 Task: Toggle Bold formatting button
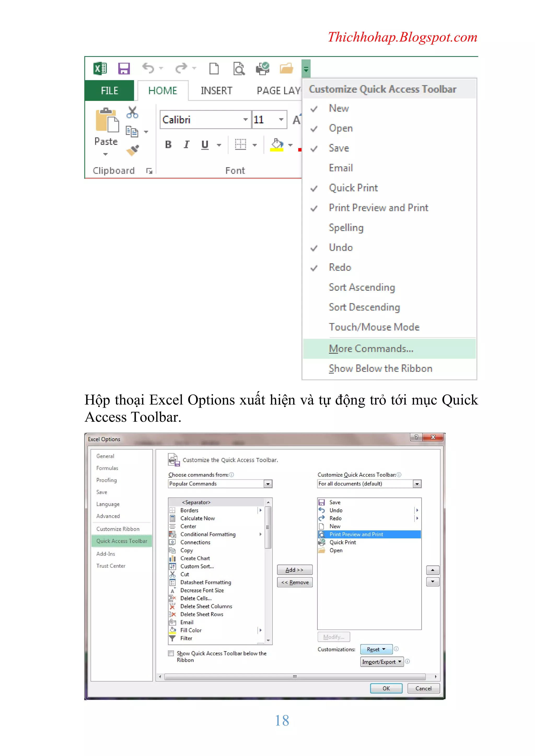pos(168,145)
